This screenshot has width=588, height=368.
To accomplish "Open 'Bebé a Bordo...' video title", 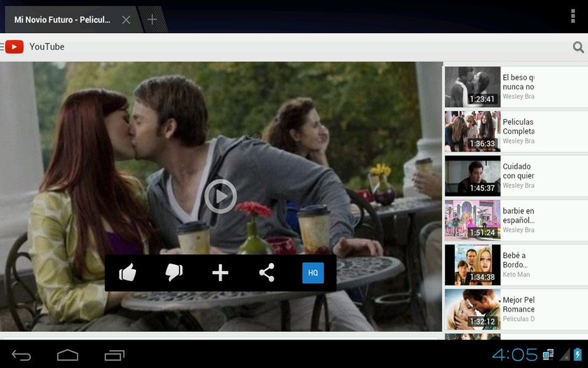I will pos(515,260).
